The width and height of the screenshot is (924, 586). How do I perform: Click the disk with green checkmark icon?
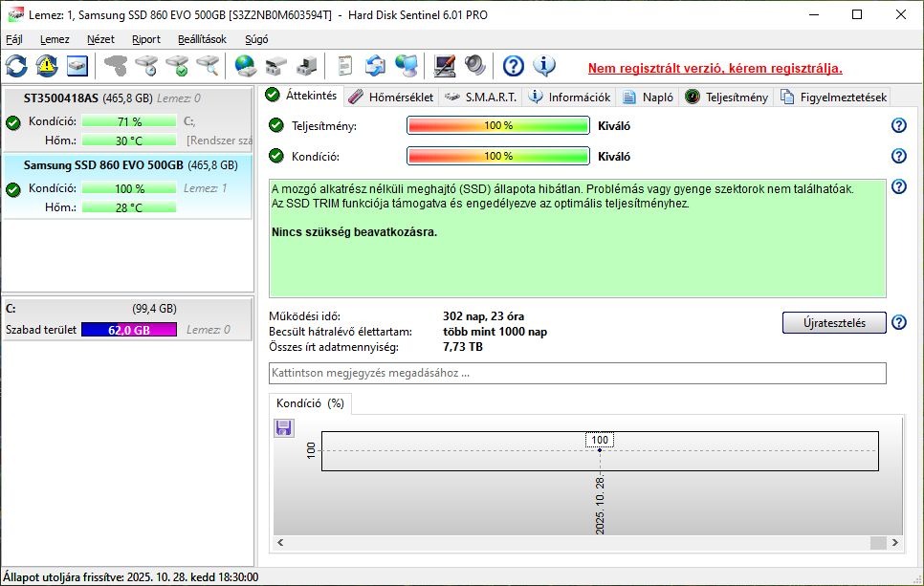click(x=177, y=66)
